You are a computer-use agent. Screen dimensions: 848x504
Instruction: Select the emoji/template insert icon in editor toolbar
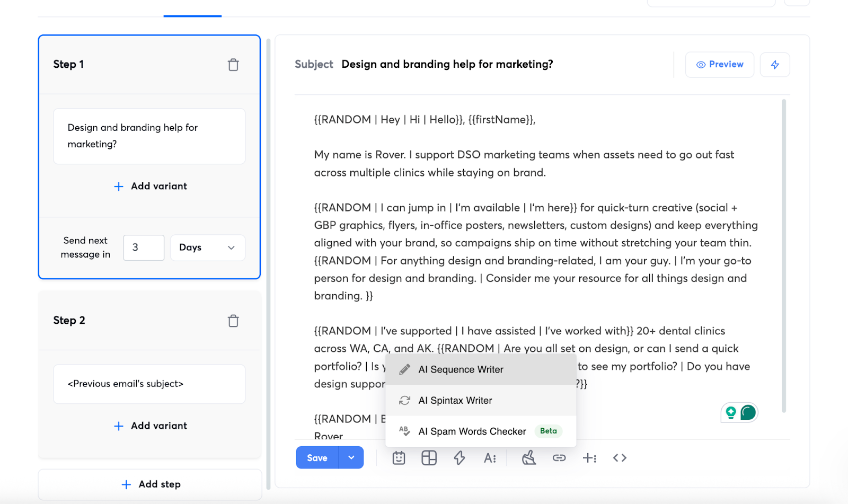click(399, 457)
